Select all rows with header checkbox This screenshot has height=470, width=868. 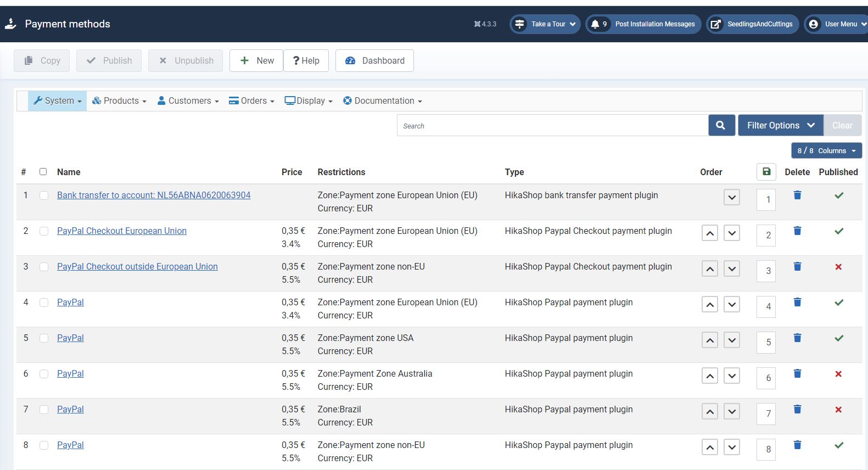pos(43,172)
